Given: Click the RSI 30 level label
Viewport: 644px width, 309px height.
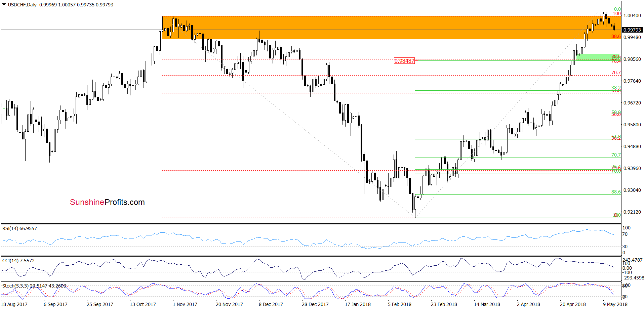Looking at the screenshot, I should coord(625,247).
